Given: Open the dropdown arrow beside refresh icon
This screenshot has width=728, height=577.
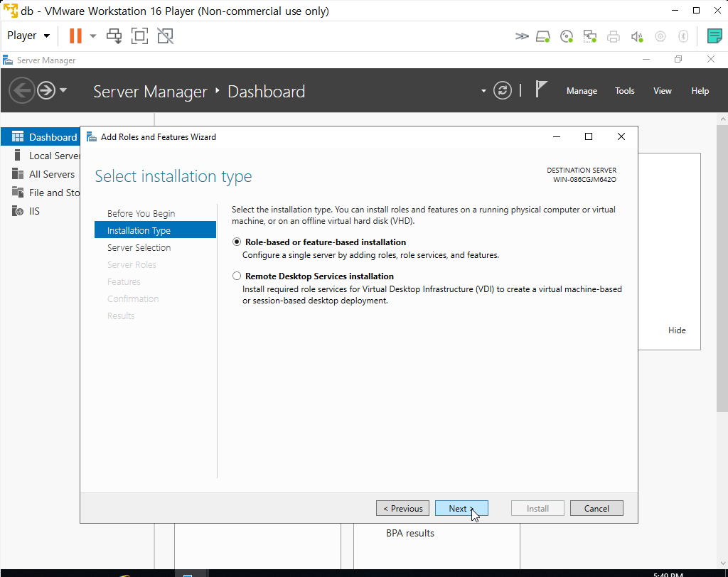Looking at the screenshot, I should click(x=483, y=91).
